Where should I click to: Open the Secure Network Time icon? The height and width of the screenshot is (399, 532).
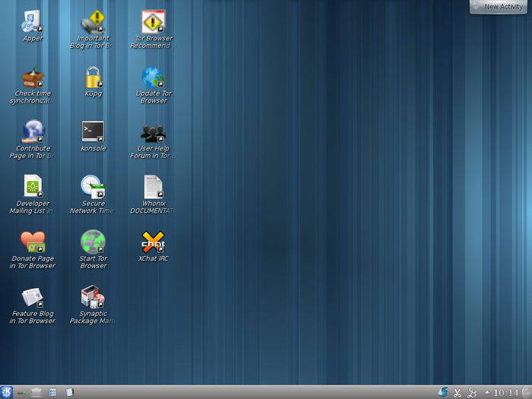tap(93, 187)
